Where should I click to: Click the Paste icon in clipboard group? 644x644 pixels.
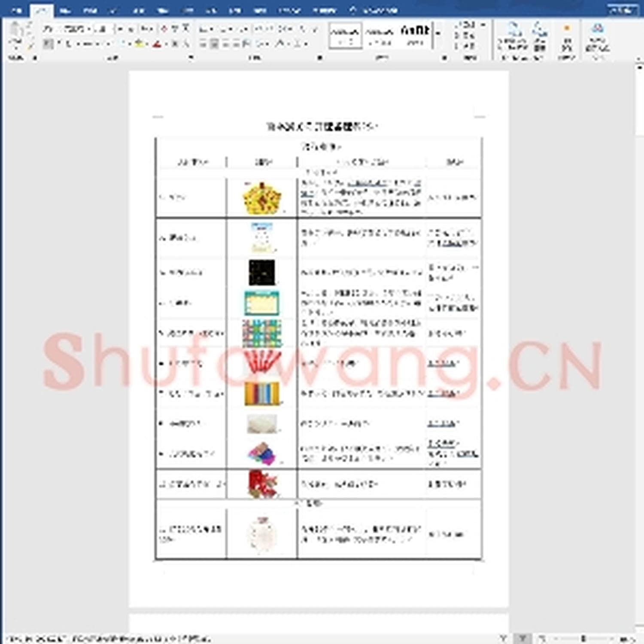(x=15, y=30)
